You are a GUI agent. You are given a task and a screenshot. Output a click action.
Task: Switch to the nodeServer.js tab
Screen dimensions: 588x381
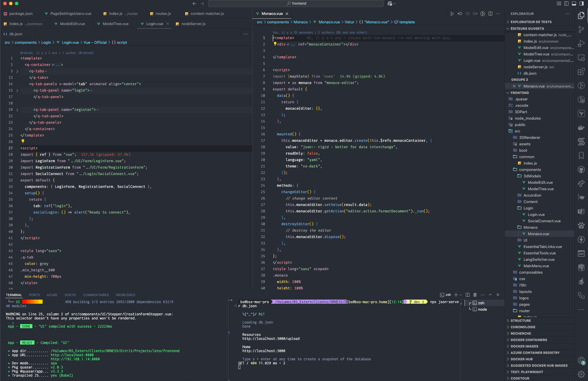tap(193, 24)
